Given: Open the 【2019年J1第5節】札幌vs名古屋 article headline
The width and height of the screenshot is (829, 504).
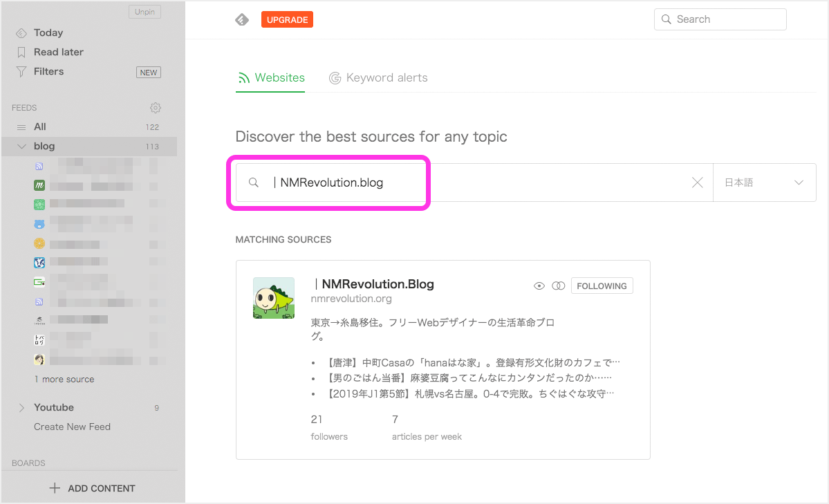Looking at the screenshot, I should pyautogui.click(x=469, y=394).
